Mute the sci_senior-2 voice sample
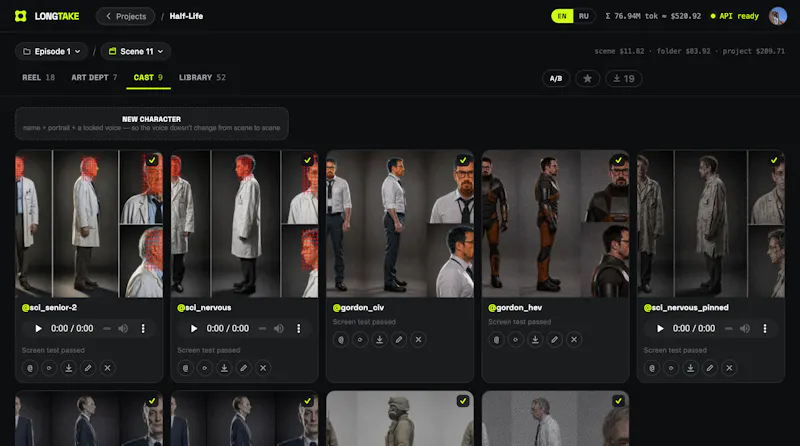This screenshot has width=800, height=446. point(123,329)
